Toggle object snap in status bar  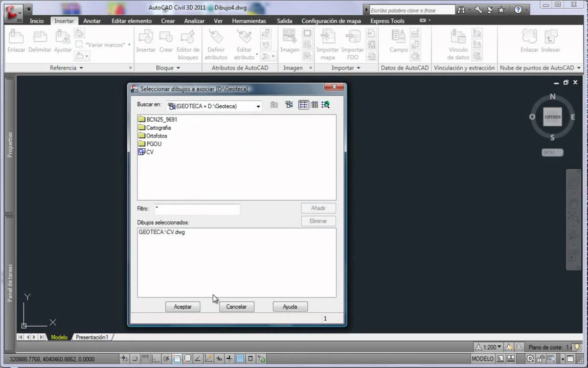[176, 359]
